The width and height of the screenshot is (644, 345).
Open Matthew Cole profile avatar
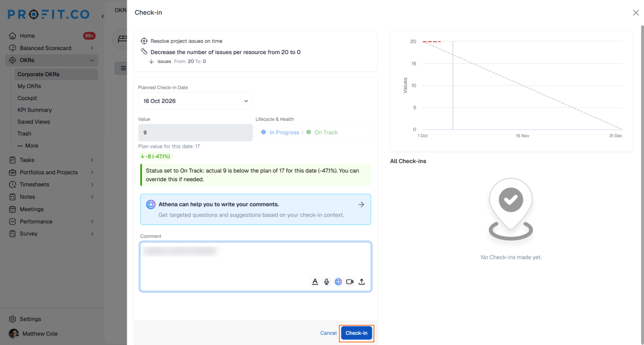tap(14, 334)
